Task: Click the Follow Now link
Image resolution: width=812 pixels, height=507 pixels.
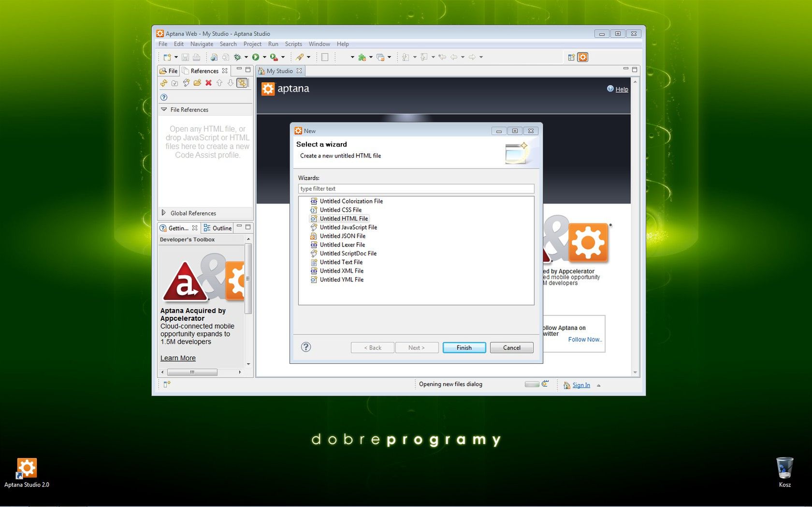Action: [585, 340]
